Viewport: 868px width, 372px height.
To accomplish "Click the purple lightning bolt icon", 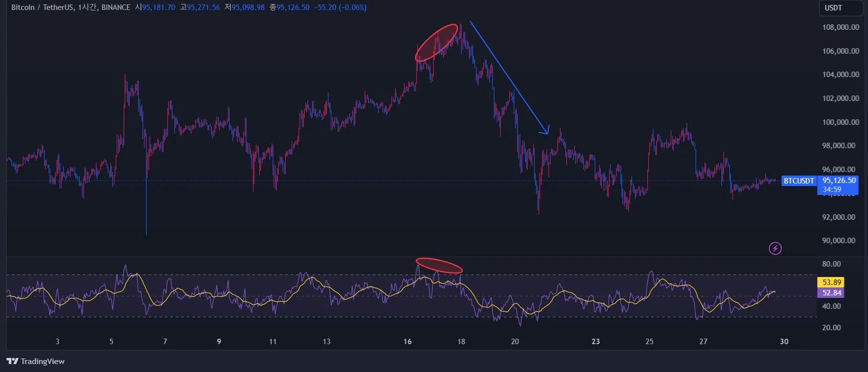I will pos(775,248).
